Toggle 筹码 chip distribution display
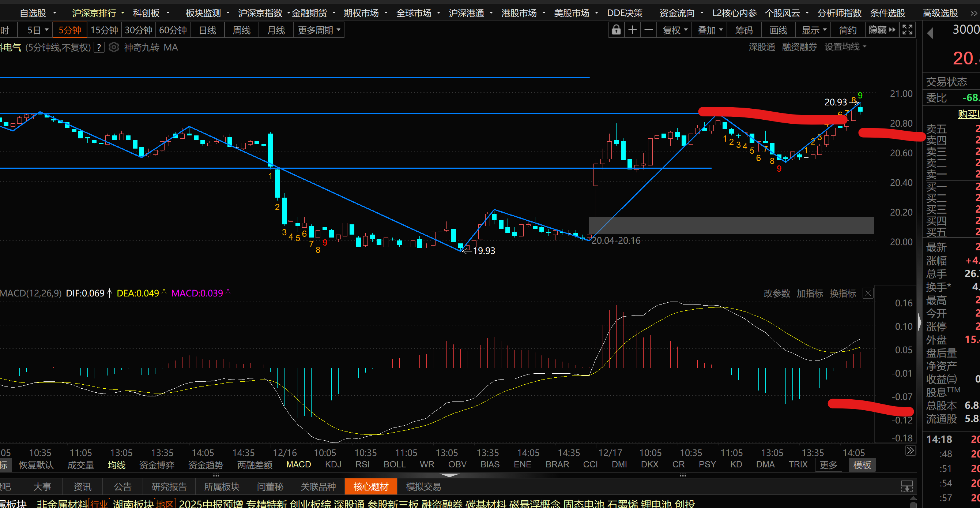The width and height of the screenshot is (980, 508). (744, 30)
